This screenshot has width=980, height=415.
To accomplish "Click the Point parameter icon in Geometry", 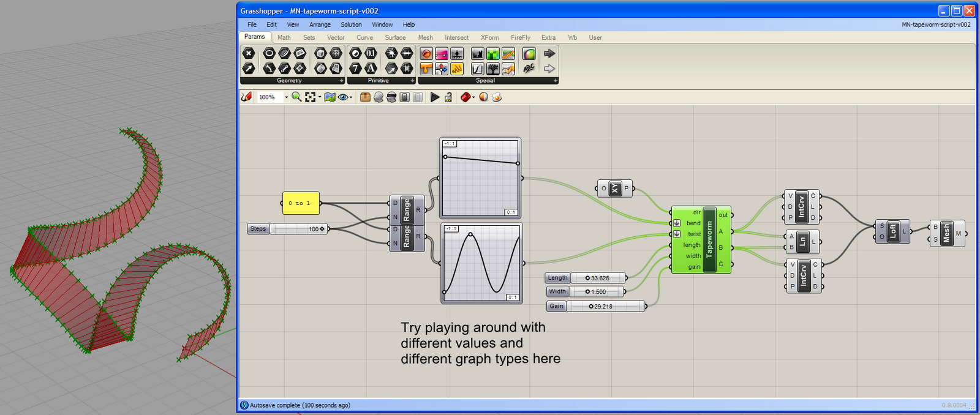I will pyautogui.click(x=249, y=53).
